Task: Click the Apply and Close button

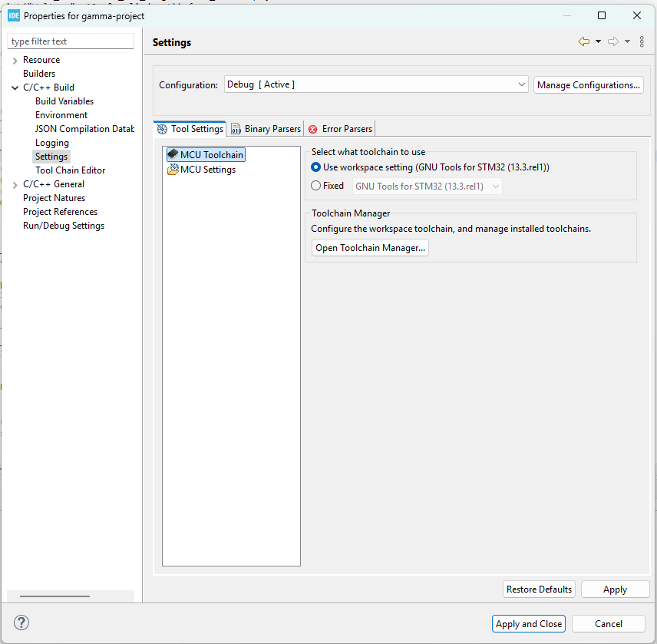Action: (x=528, y=623)
